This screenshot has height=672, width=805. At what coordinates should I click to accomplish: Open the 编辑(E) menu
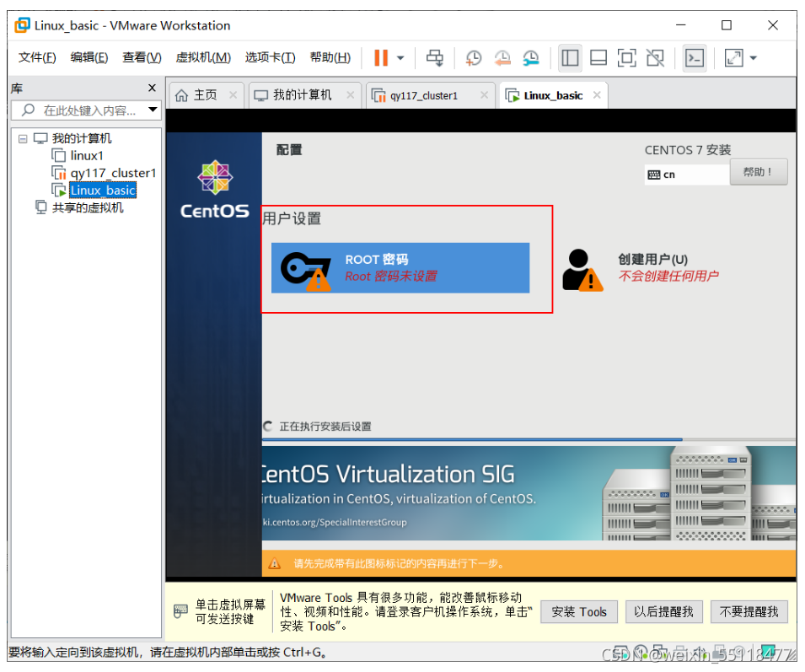tap(89, 57)
